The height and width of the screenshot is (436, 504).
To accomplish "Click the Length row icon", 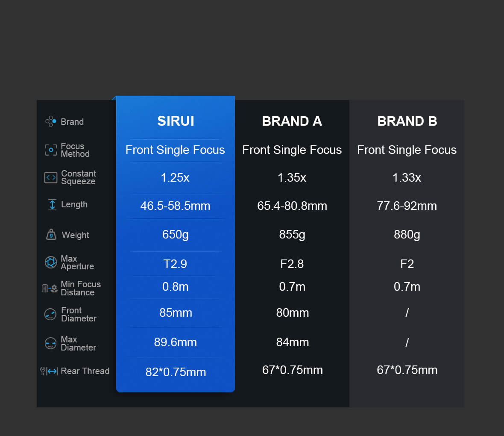I will click(52, 205).
